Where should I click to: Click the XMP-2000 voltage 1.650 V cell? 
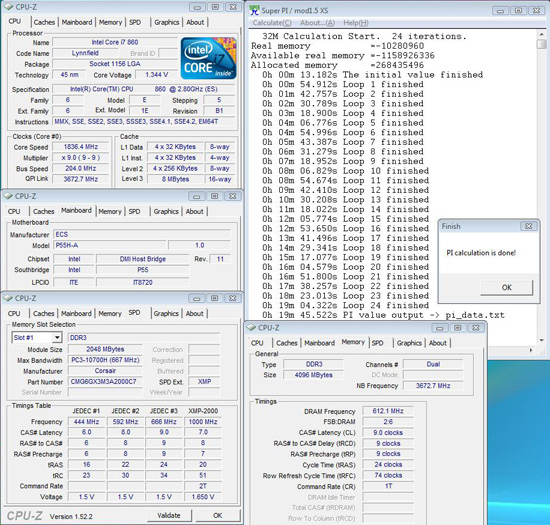pyautogui.click(x=203, y=497)
